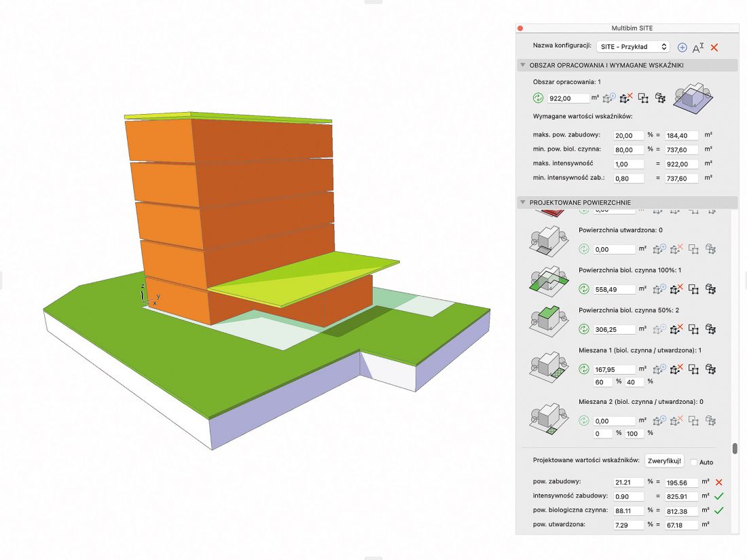Click stacked cubes icon for biol. czynna 50%
The height and width of the screenshot is (560, 747).
[711, 329]
